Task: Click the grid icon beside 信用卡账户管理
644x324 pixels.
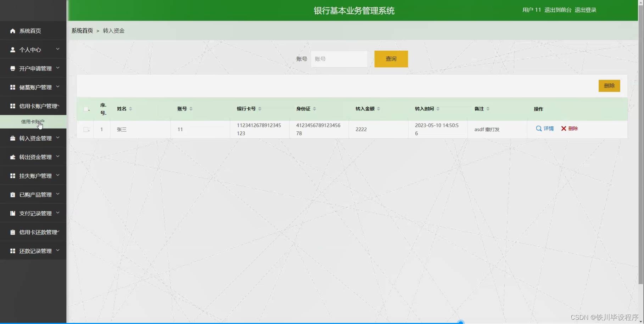Action: pos(13,106)
